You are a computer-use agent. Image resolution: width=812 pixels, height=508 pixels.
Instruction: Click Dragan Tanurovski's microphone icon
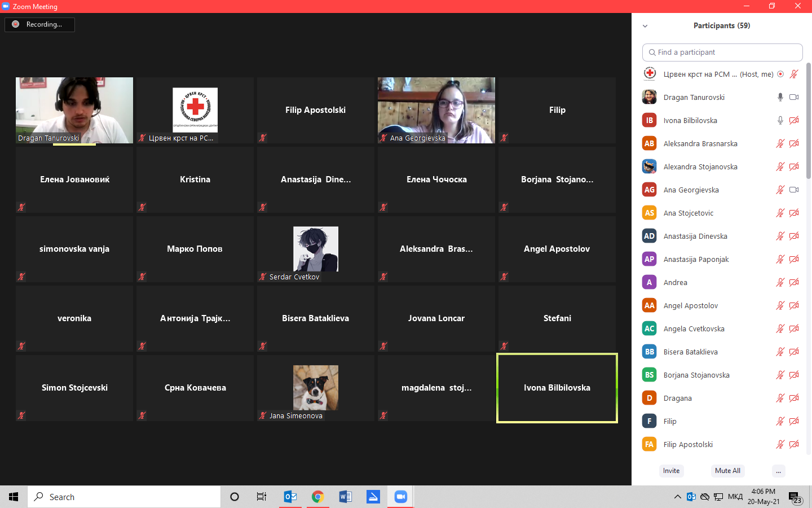[x=780, y=97]
